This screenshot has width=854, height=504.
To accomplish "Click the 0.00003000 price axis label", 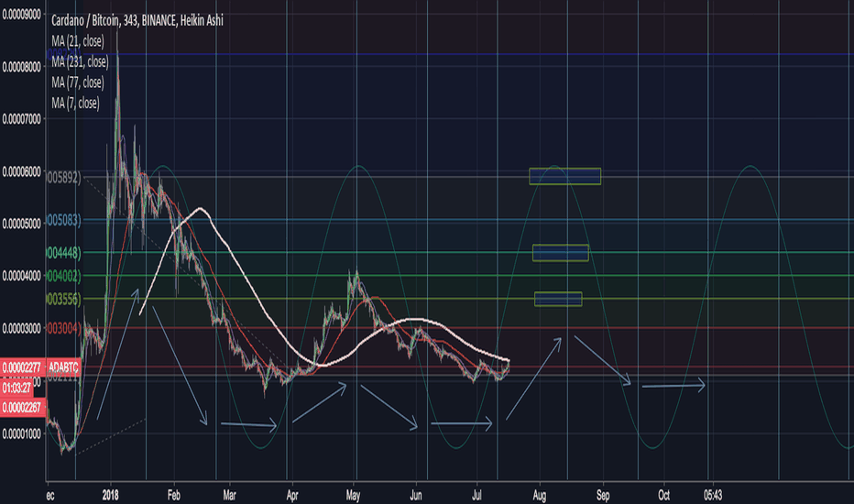I will (22, 329).
